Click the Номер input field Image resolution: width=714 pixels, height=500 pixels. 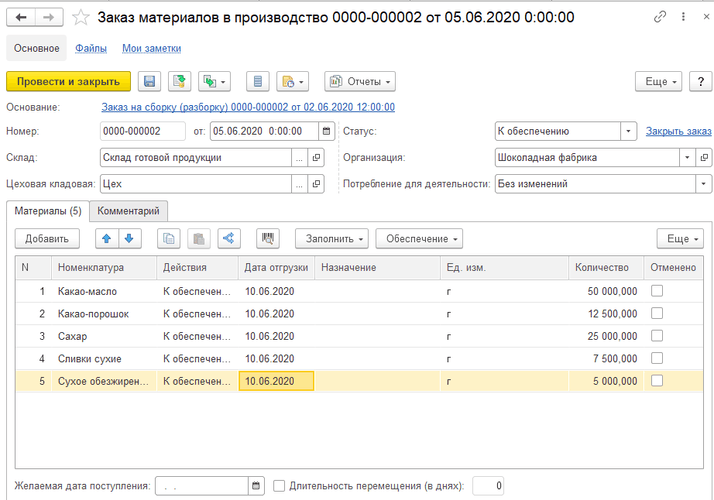pyautogui.click(x=142, y=131)
